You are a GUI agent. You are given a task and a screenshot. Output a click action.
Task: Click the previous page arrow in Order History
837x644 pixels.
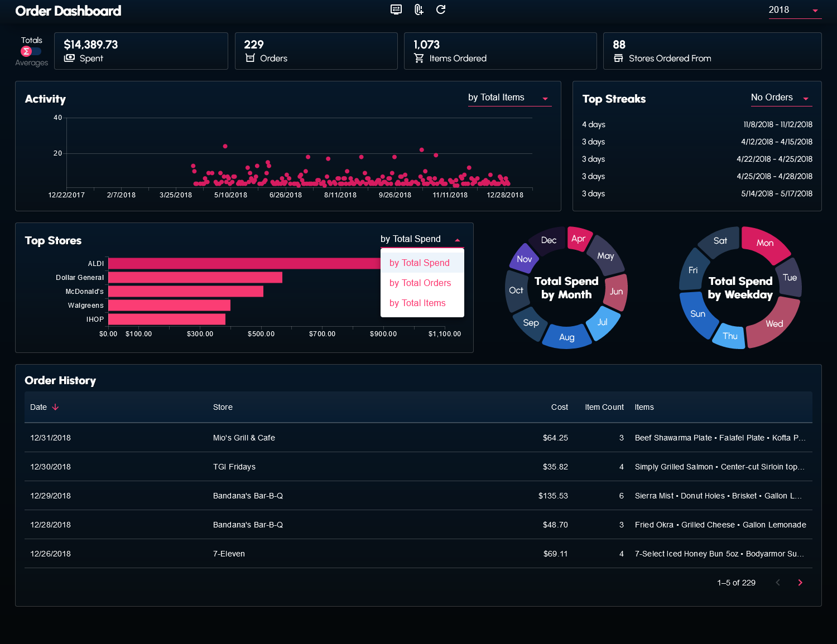(778, 583)
